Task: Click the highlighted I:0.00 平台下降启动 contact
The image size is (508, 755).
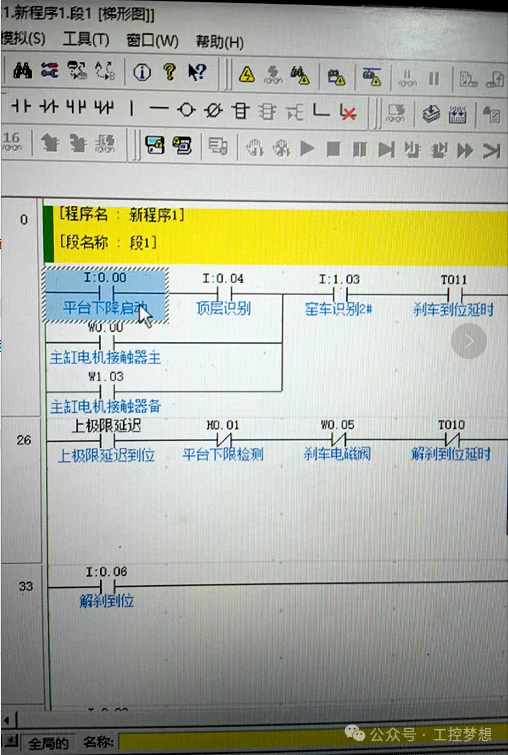Action: 105,295
